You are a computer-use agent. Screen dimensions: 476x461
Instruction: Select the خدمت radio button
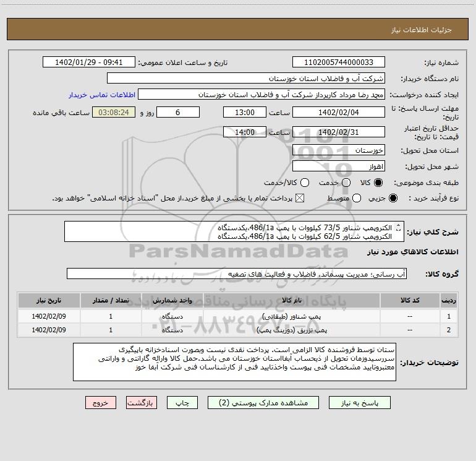[346, 183]
